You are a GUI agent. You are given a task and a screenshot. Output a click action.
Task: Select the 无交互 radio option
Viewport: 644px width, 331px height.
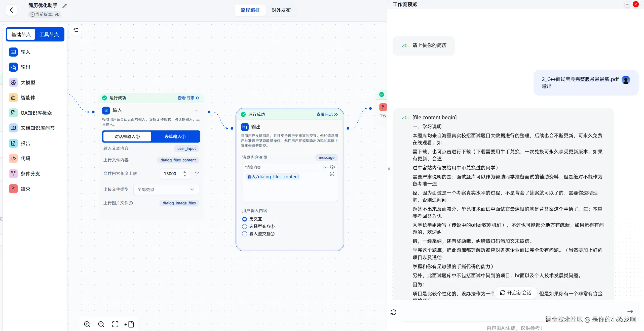click(244, 219)
